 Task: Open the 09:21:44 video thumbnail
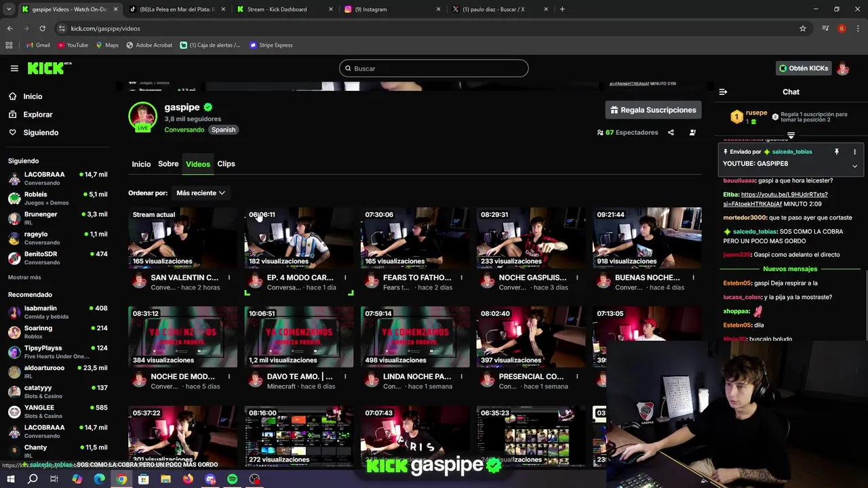pyautogui.click(x=647, y=238)
